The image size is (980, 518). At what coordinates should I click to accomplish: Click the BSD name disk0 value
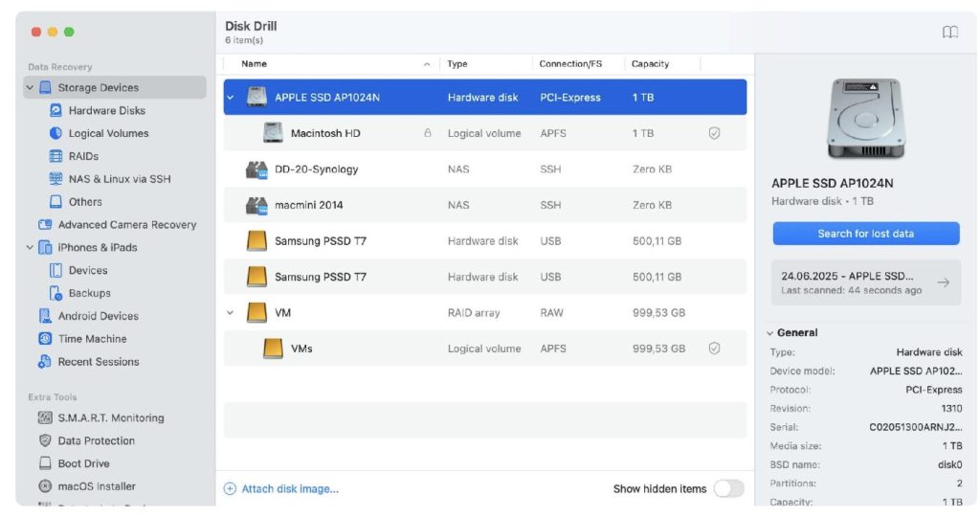pos(949,464)
